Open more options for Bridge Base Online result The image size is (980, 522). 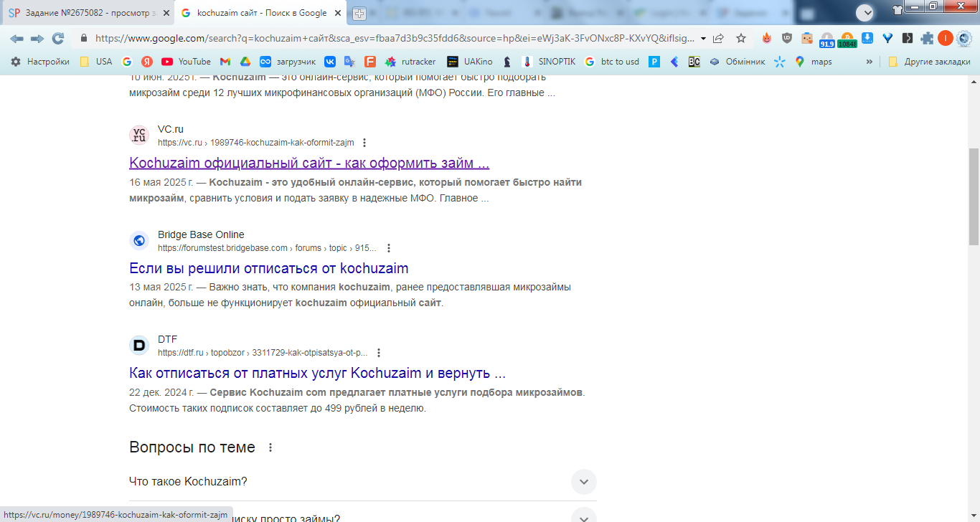(389, 248)
